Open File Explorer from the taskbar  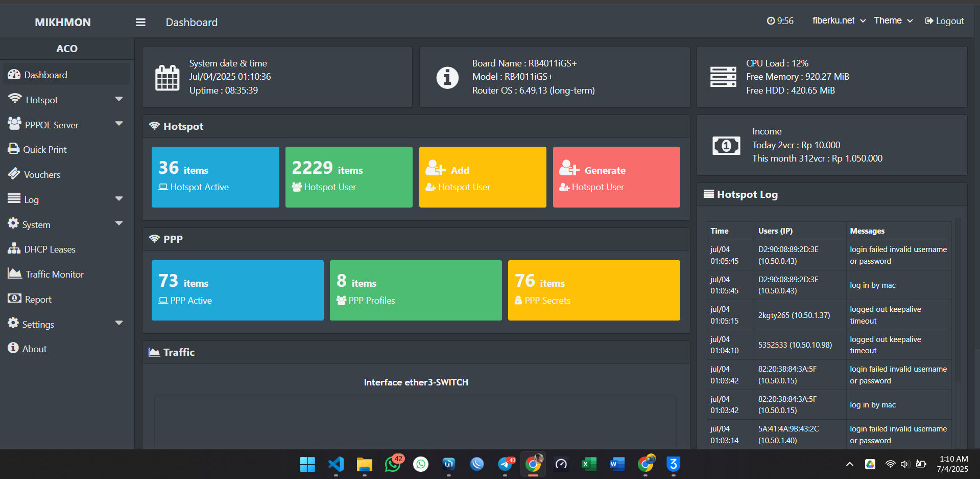click(x=364, y=464)
